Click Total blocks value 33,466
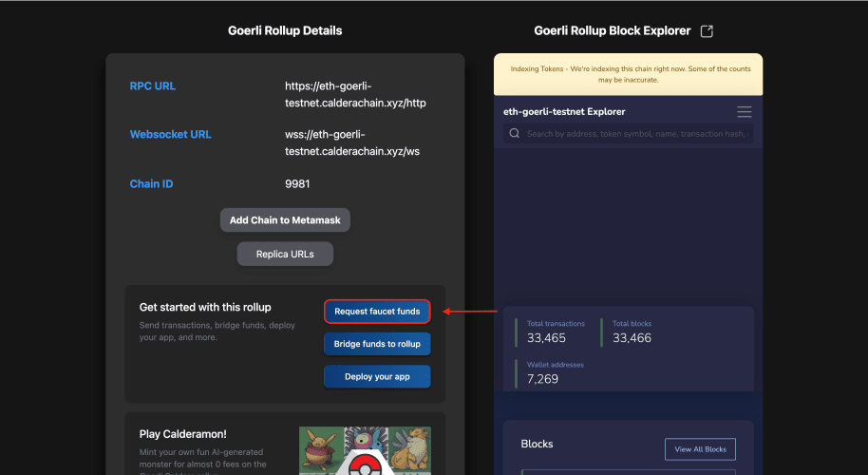Viewport: 868px width, 475px height. tap(632, 338)
